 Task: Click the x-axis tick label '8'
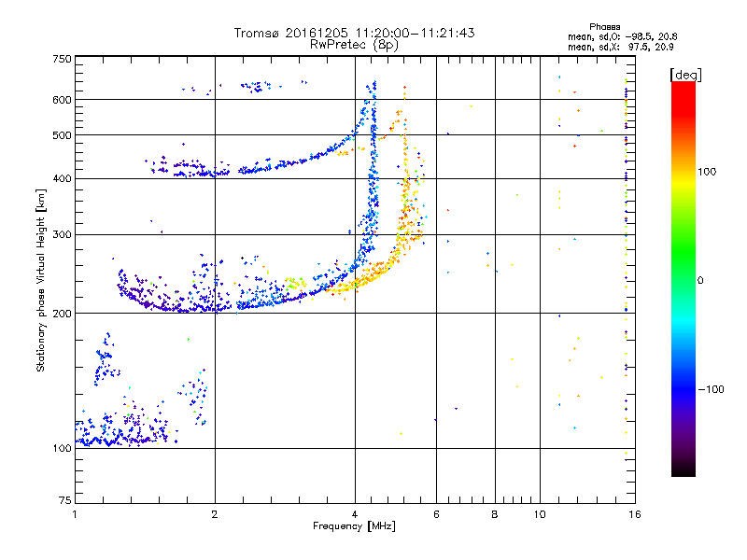click(495, 514)
